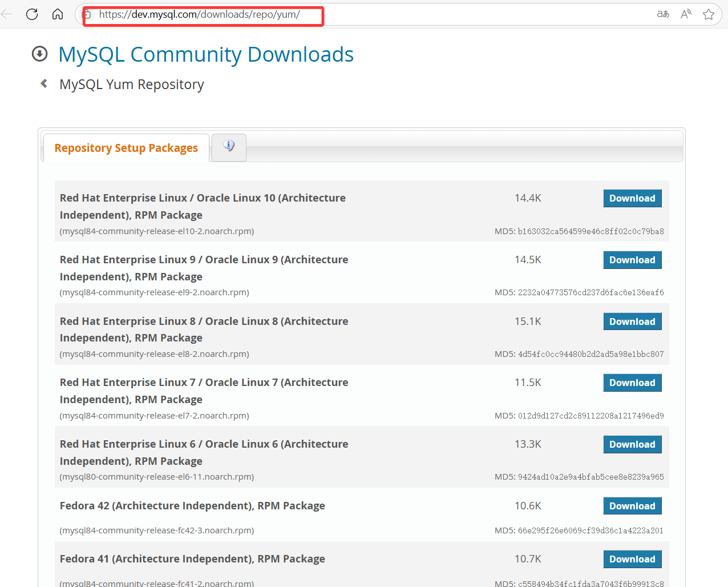The height and width of the screenshot is (587, 728).
Task: Download the RHEL 9 / Oracle Linux 9 package
Action: tap(632, 260)
